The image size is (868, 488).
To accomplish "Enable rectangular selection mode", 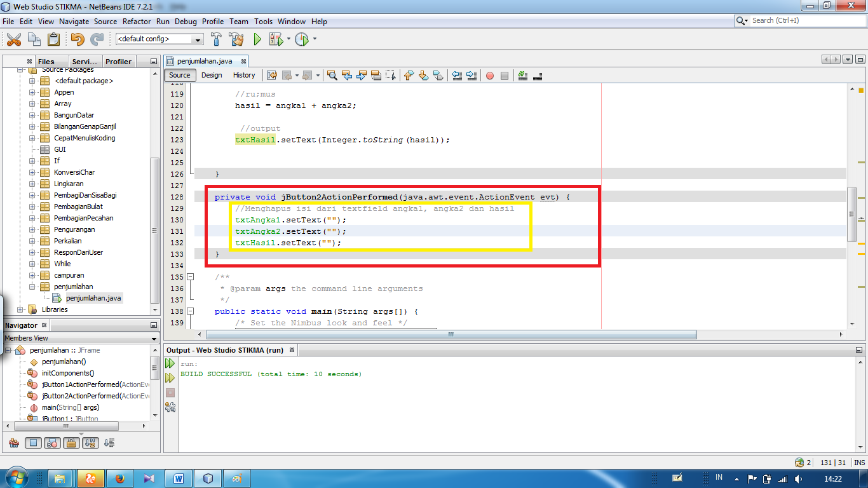I will (391, 76).
